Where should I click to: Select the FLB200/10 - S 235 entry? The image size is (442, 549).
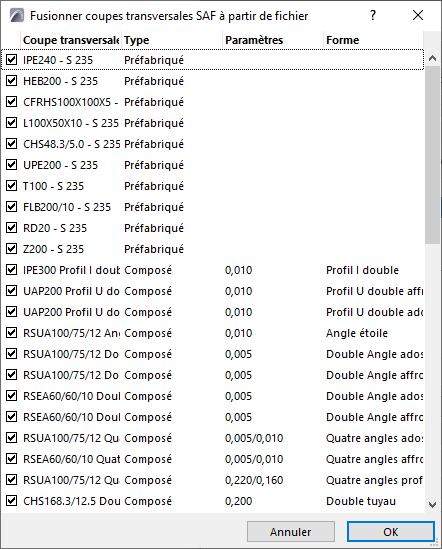coord(67,207)
